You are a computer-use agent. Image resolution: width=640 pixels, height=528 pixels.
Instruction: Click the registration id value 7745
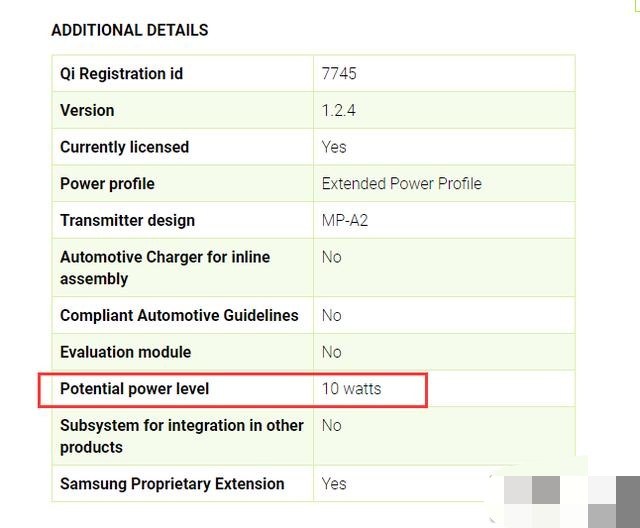pyautogui.click(x=339, y=74)
